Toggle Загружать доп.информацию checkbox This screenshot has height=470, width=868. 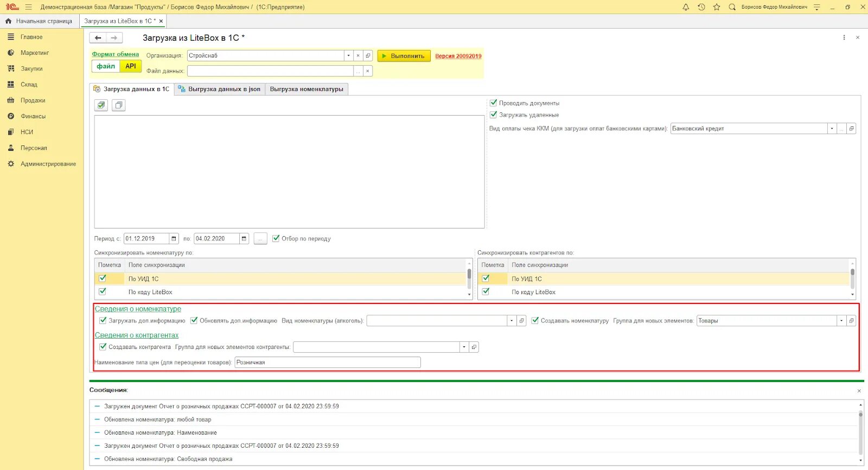[103, 320]
